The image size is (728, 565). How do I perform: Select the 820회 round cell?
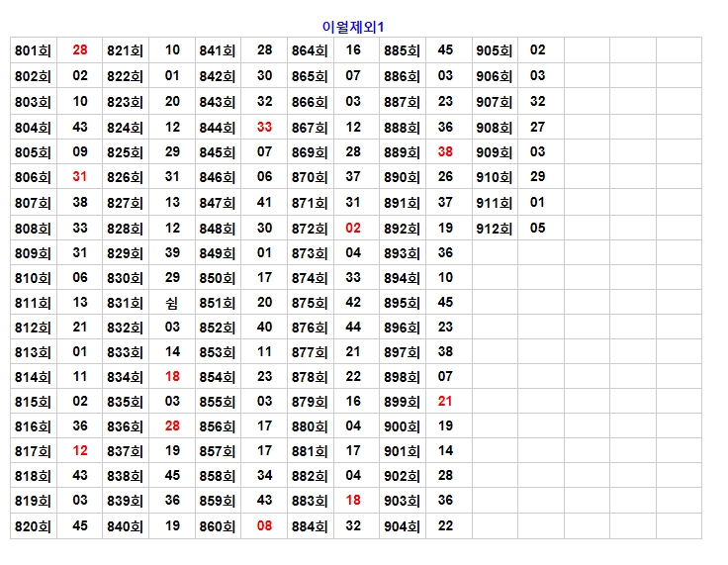tap(33, 527)
